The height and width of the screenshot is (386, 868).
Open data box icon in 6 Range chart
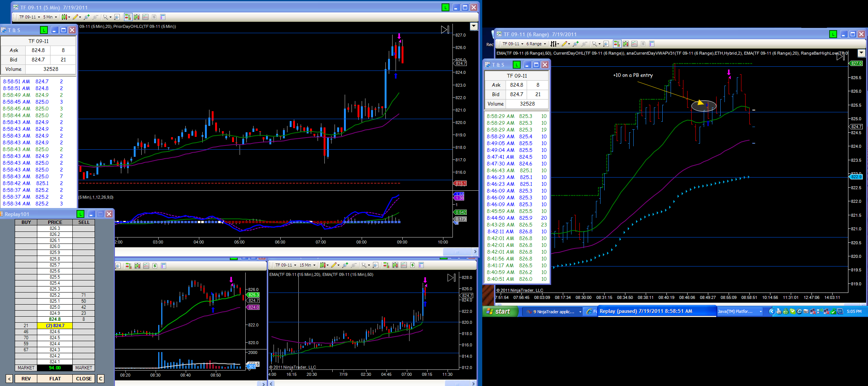[x=625, y=44]
